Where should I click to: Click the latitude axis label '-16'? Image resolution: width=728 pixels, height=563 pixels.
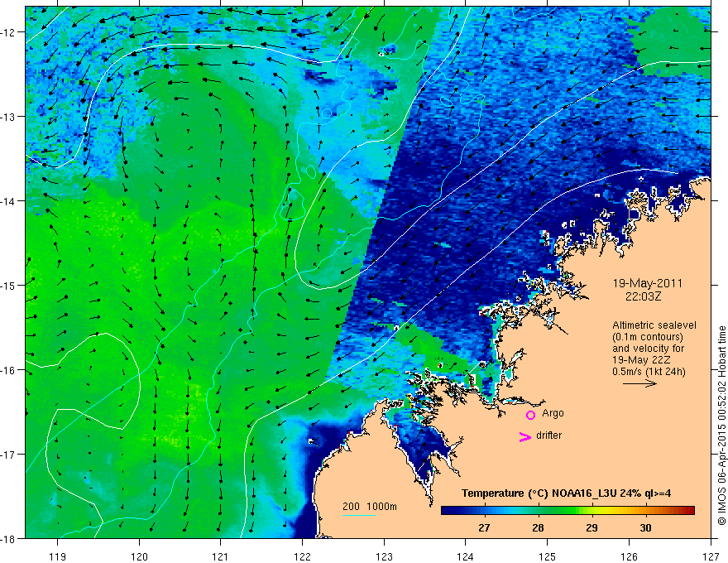coord(8,370)
